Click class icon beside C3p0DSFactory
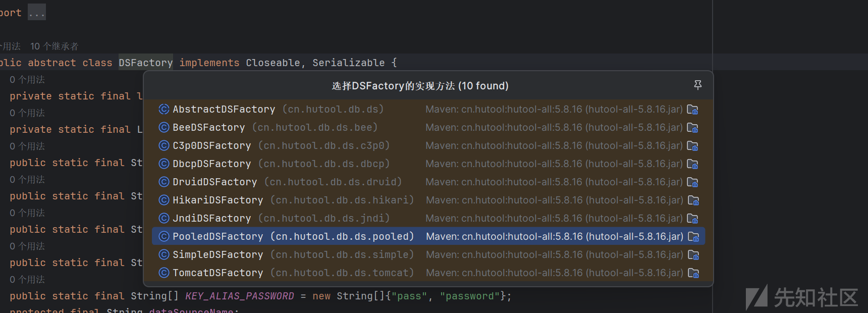 coord(164,145)
